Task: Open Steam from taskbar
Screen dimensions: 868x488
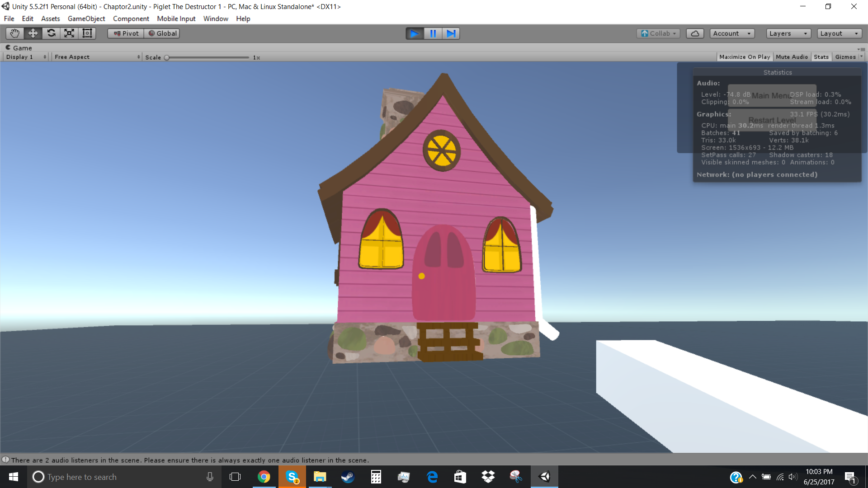Action: tap(348, 477)
